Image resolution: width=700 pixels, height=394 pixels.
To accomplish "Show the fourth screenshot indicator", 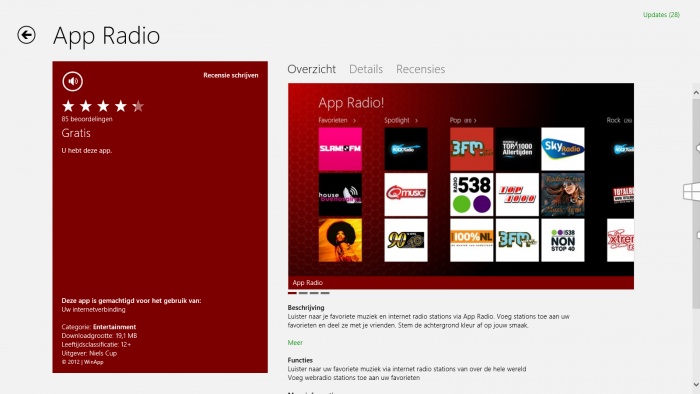I will [325, 293].
